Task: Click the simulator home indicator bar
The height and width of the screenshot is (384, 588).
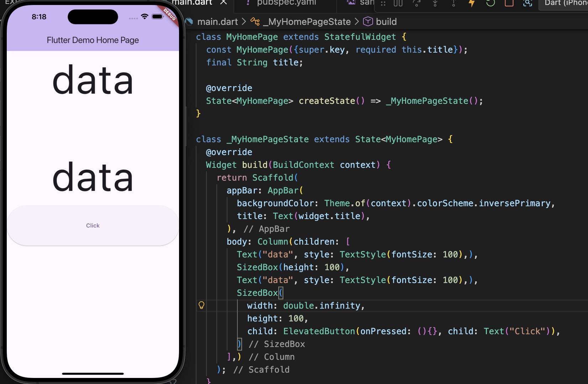Action: pyautogui.click(x=93, y=374)
